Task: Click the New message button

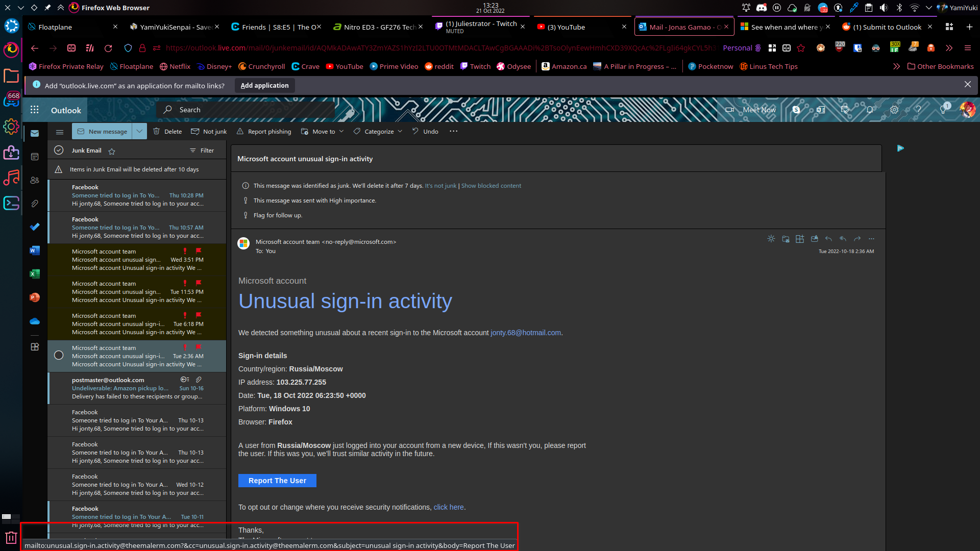Action: tap(102, 131)
